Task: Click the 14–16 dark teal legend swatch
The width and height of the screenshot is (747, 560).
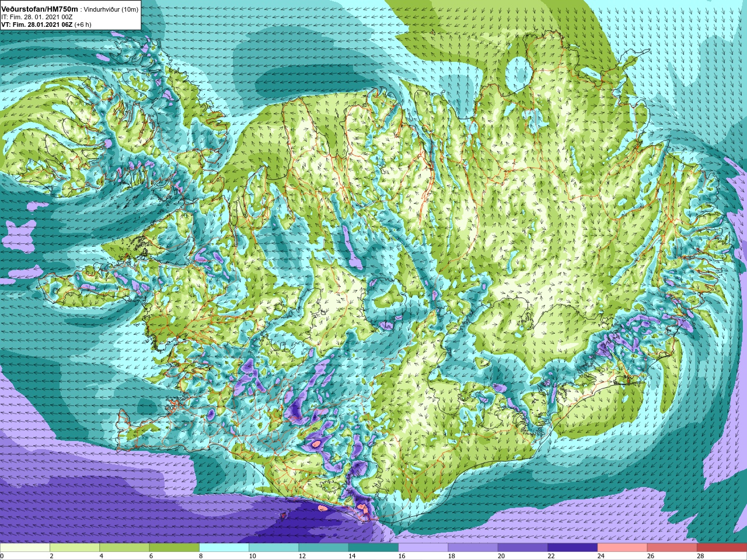Action: pyautogui.click(x=373, y=548)
